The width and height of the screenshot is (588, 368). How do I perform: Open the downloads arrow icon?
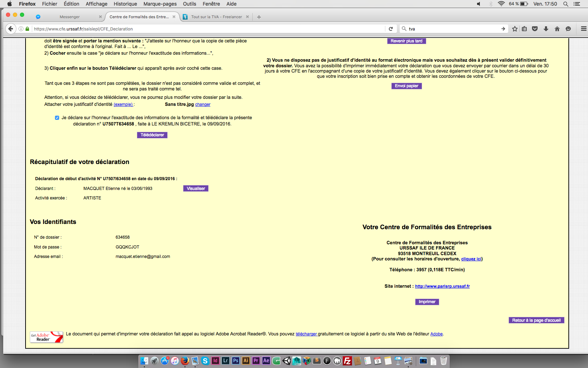(546, 29)
